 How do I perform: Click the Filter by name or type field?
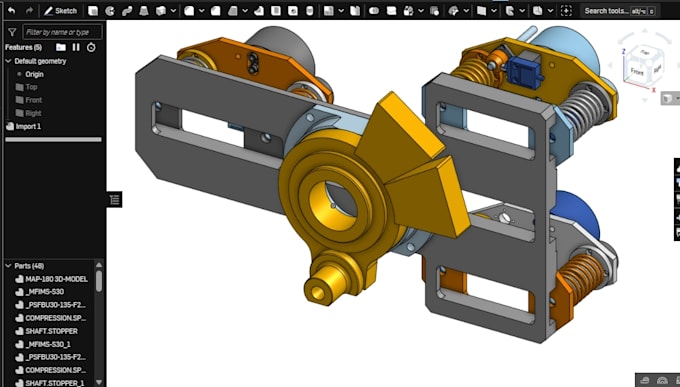tap(62, 32)
